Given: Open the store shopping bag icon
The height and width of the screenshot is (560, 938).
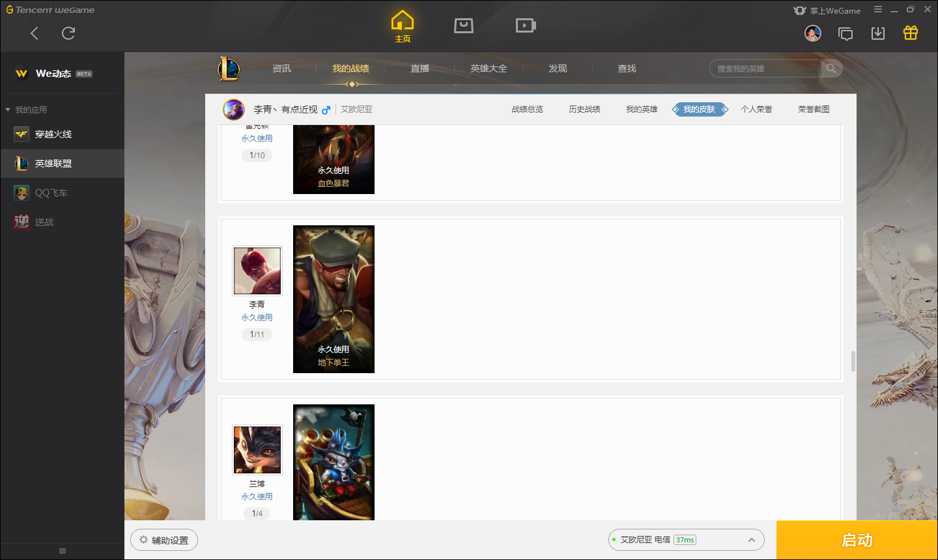Looking at the screenshot, I should (x=464, y=25).
